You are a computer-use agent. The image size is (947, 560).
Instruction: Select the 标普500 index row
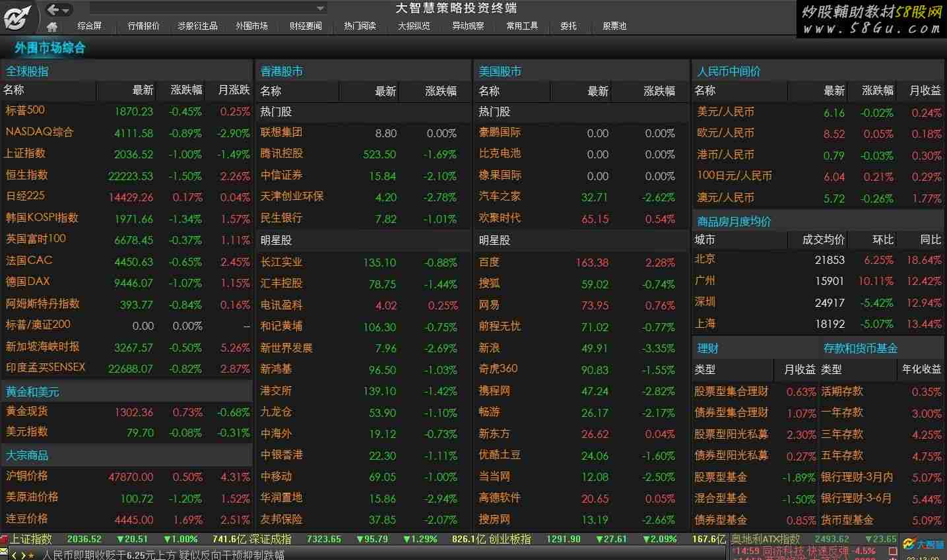[127, 111]
